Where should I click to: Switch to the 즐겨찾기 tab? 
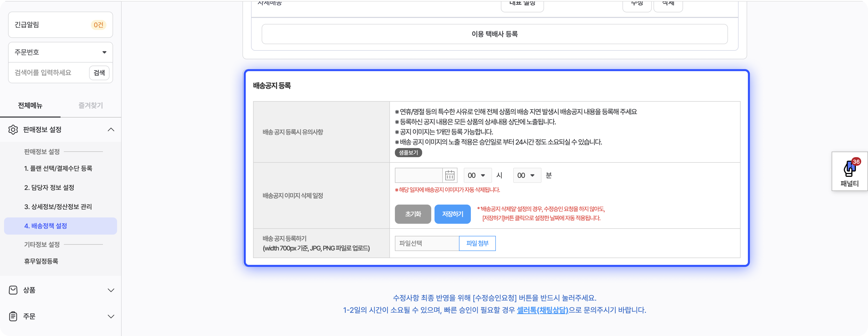(x=91, y=105)
